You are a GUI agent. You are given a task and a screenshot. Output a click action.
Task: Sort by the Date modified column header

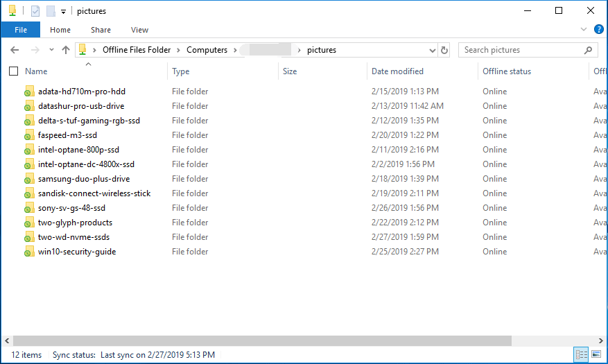397,71
